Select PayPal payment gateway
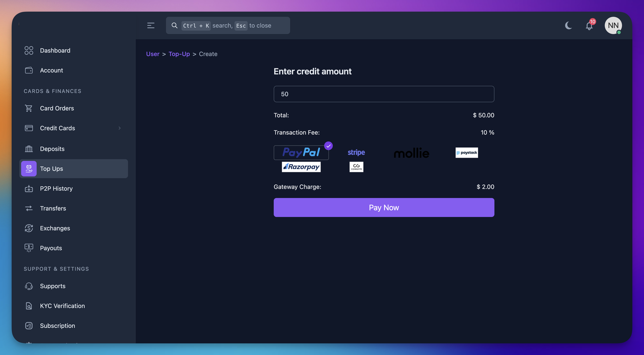 tap(301, 152)
